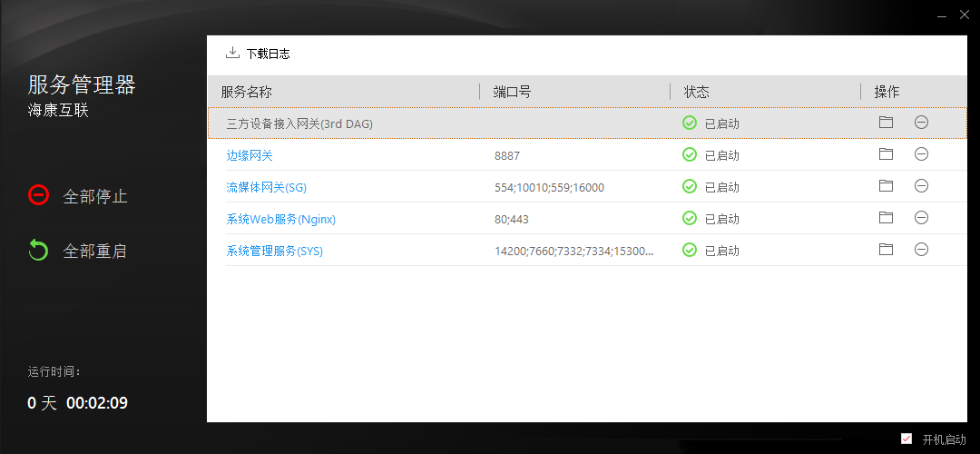Image resolution: width=980 pixels, height=454 pixels.
Task: Click 全部停止 to stop all services
Action: click(78, 196)
